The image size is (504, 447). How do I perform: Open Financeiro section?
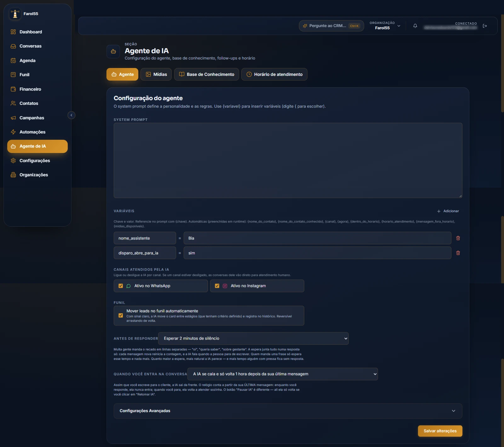(37, 89)
